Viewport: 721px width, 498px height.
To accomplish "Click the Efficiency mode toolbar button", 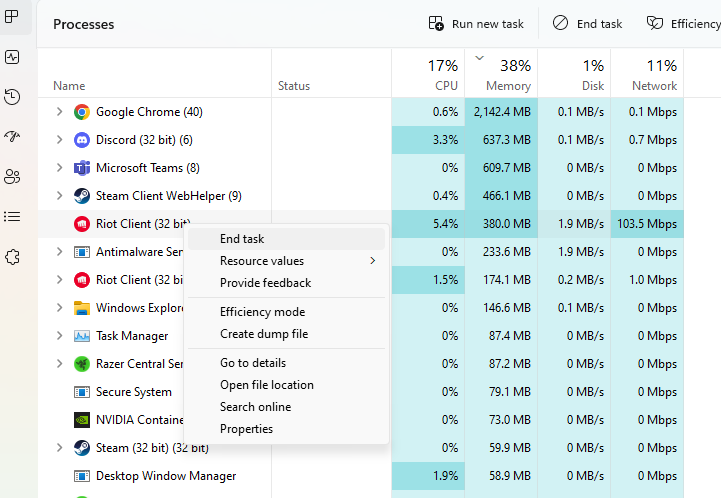I will [683, 23].
